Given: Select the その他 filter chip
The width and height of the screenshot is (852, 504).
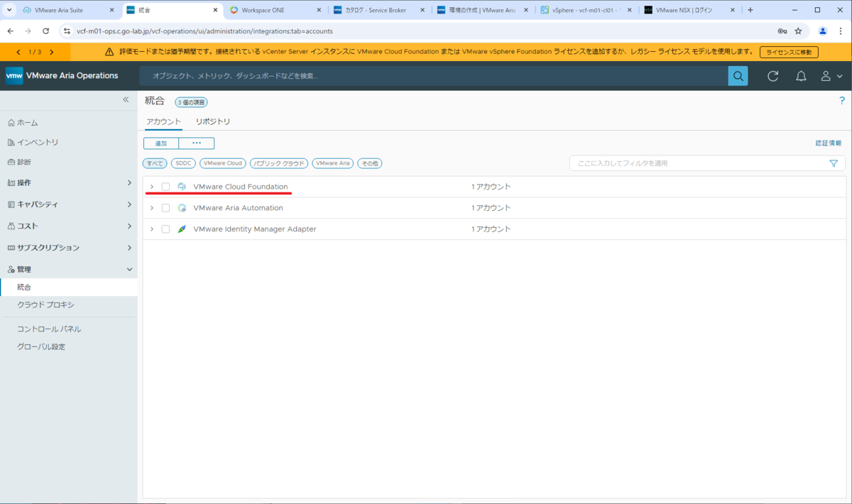Looking at the screenshot, I should click(x=369, y=163).
